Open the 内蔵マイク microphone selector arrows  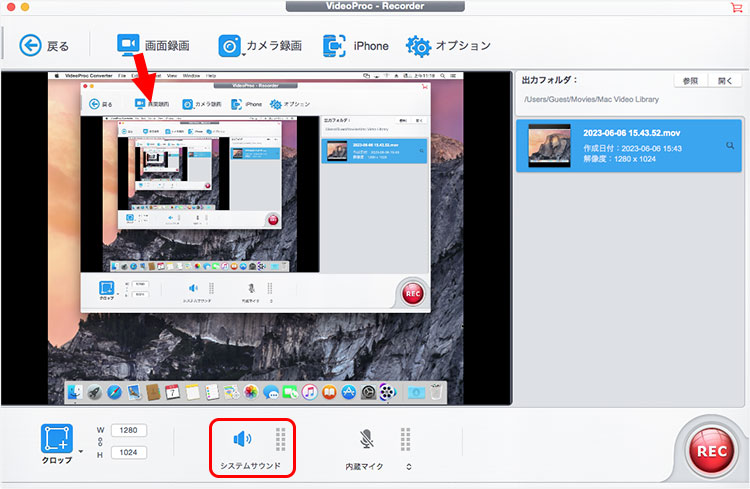(408, 467)
